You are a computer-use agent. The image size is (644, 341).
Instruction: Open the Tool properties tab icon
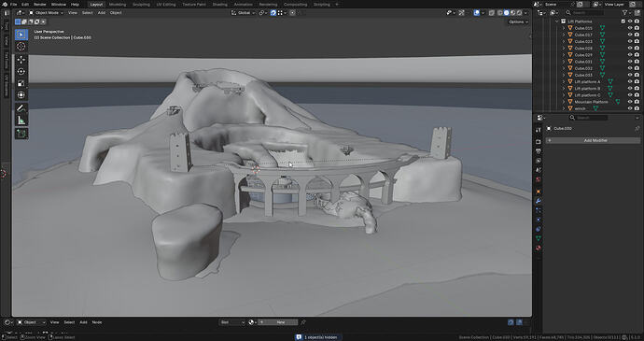(x=539, y=130)
